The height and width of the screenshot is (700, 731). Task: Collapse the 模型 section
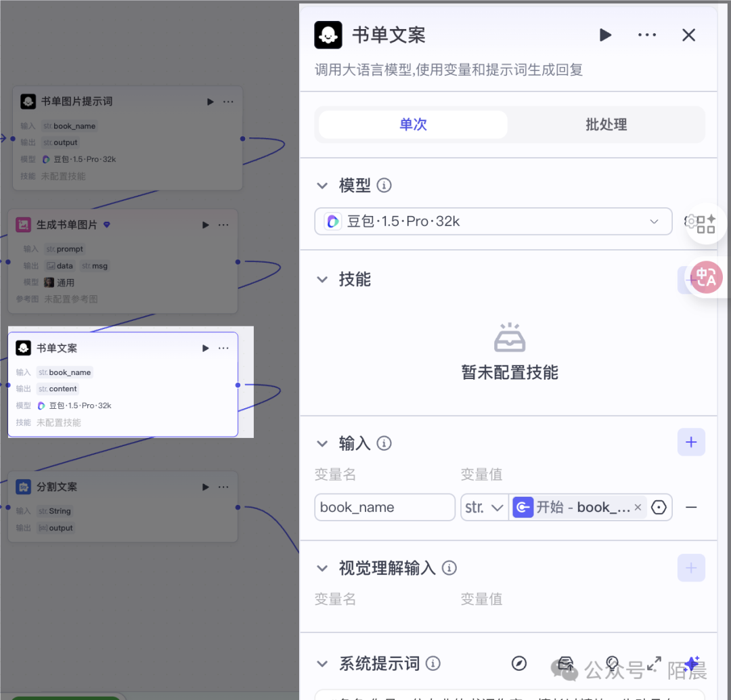322,185
